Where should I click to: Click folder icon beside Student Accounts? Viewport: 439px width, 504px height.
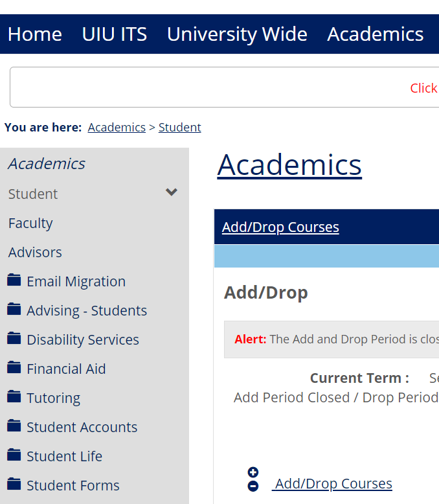[14, 426]
